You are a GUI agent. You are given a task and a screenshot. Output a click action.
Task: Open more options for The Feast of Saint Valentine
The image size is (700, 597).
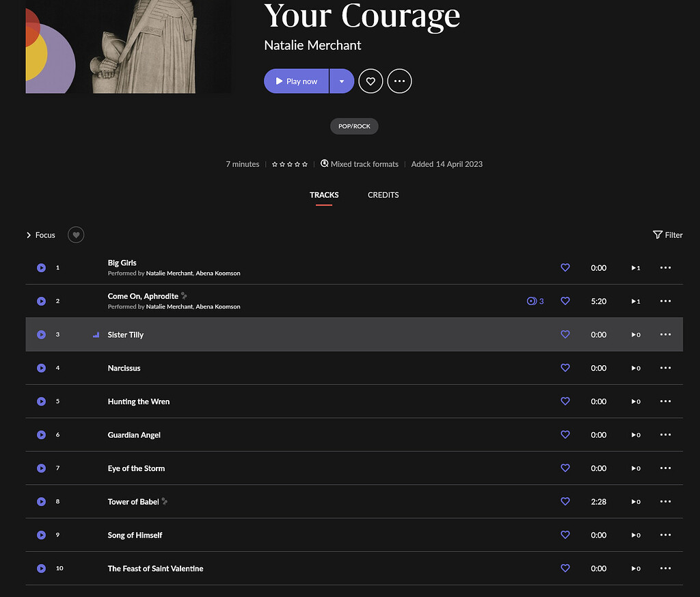(x=665, y=568)
